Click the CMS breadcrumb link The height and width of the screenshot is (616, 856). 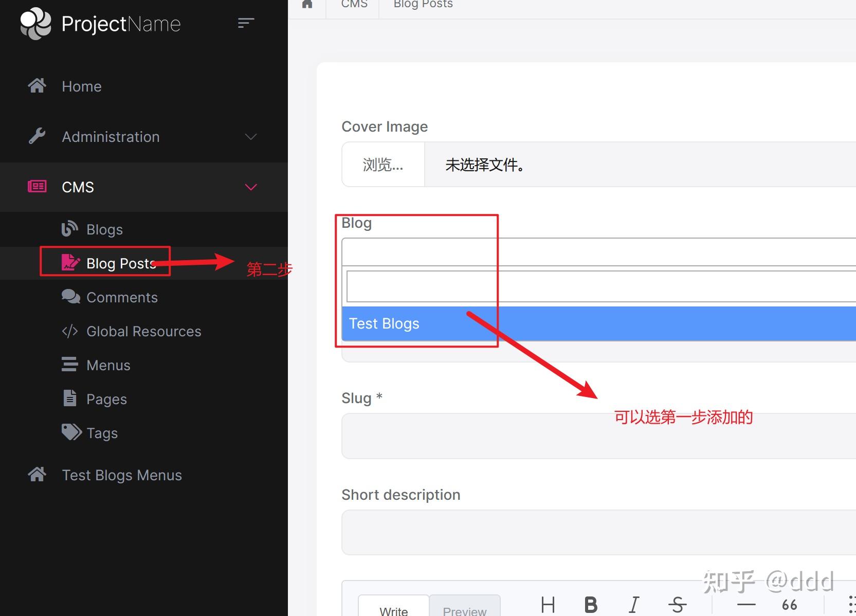click(x=354, y=4)
